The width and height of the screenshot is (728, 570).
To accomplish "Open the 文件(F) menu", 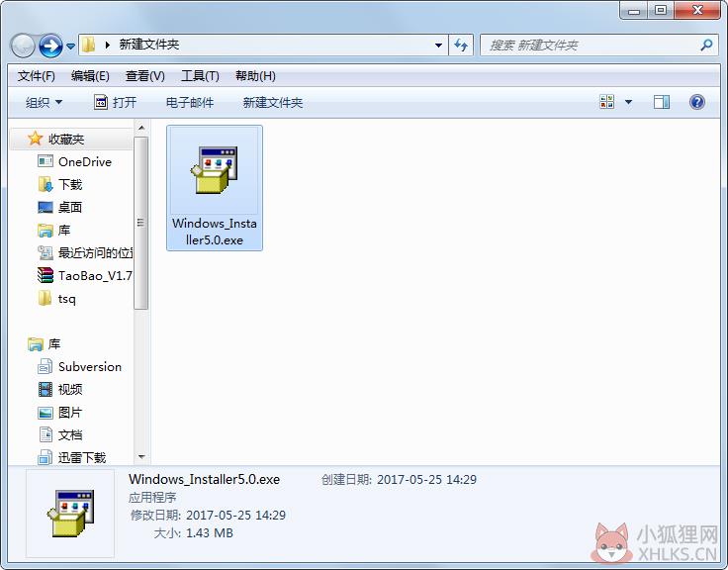I will tap(37, 76).
